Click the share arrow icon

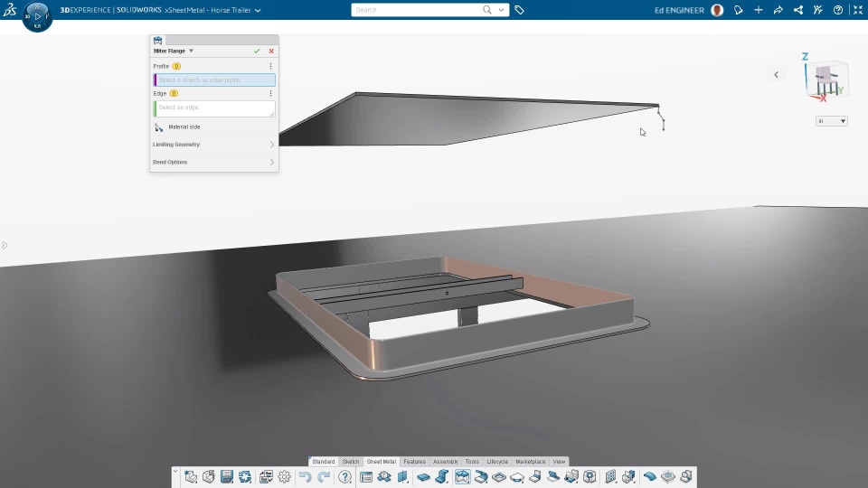(778, 10)
